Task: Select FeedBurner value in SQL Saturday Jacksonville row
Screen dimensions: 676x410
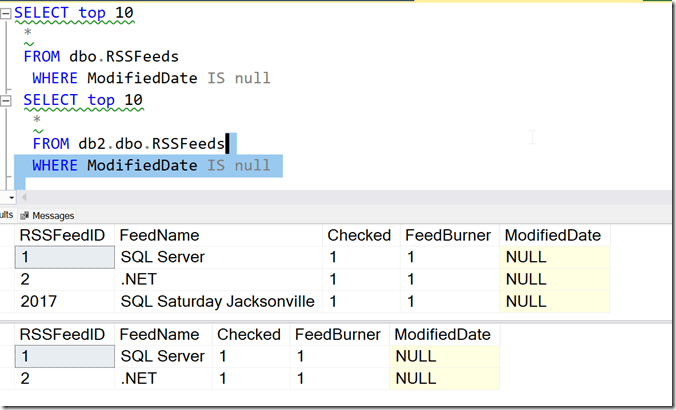Action: (450, 301)
